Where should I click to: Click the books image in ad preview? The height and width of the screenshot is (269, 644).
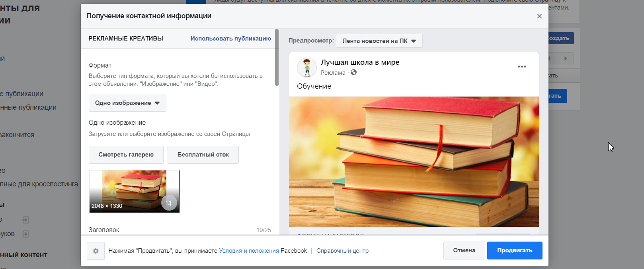click(414, 162)
